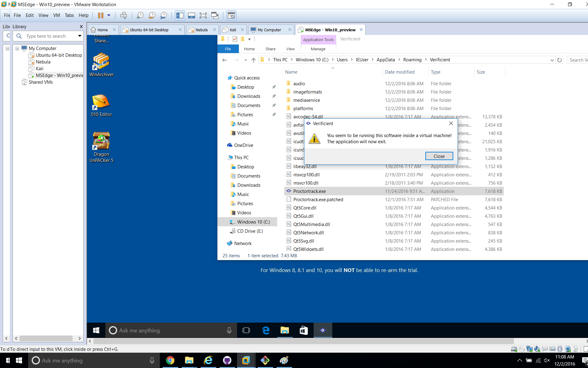
Task: Open the snapshot manager wrench icon
Action: (164, 15)
